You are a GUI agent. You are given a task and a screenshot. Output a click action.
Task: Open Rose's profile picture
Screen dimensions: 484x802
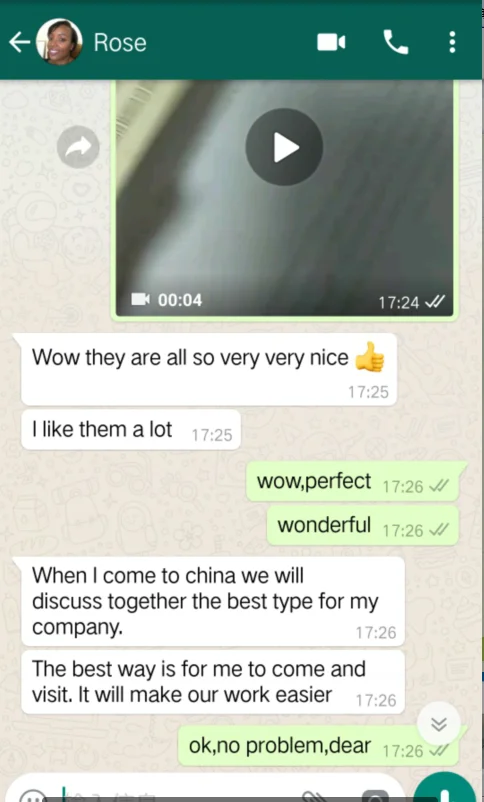coord(59,42)
